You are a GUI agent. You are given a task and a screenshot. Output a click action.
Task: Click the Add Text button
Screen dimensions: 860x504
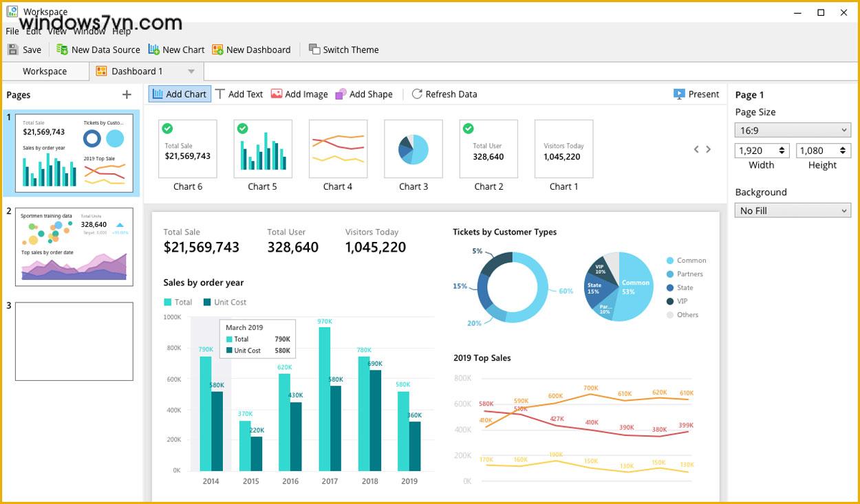(239, 94)
